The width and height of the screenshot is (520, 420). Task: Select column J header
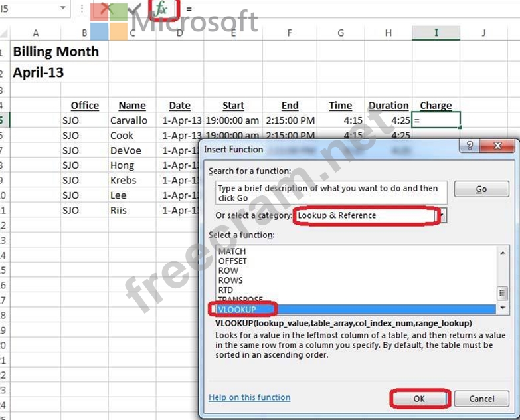click(483, 33)
